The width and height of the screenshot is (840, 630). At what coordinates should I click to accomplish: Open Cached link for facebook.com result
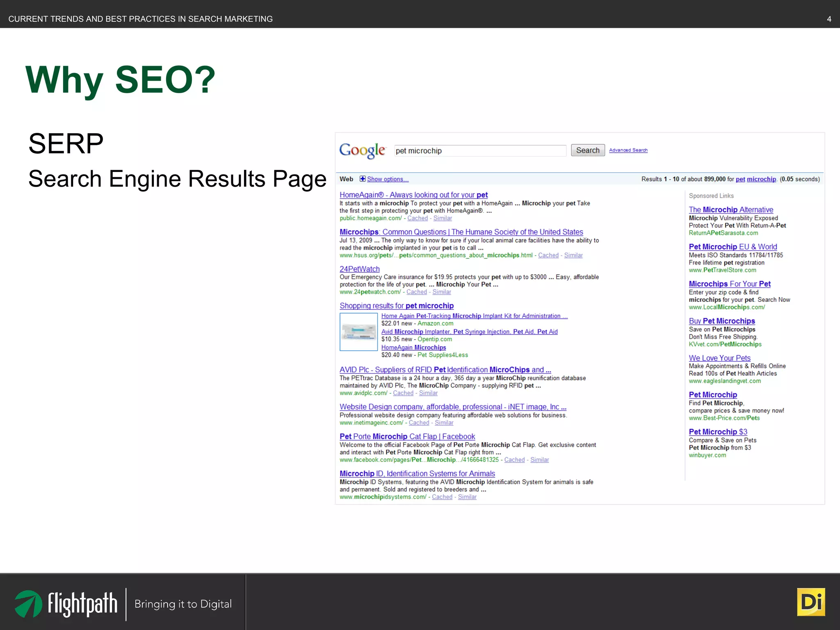(x=514, y=460)
